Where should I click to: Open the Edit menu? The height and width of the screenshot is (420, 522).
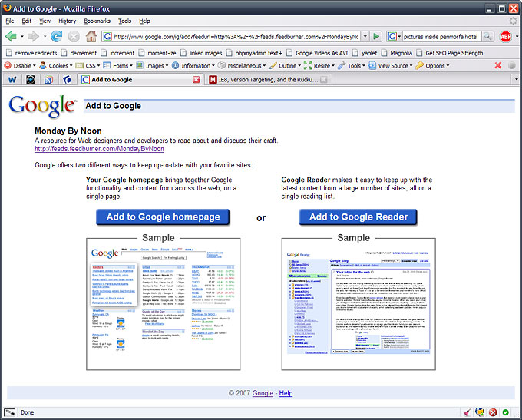27,21
